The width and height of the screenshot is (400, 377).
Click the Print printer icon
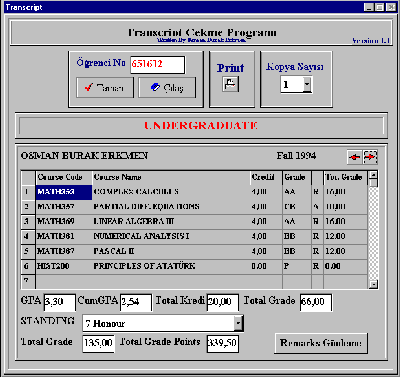point(231,84)
